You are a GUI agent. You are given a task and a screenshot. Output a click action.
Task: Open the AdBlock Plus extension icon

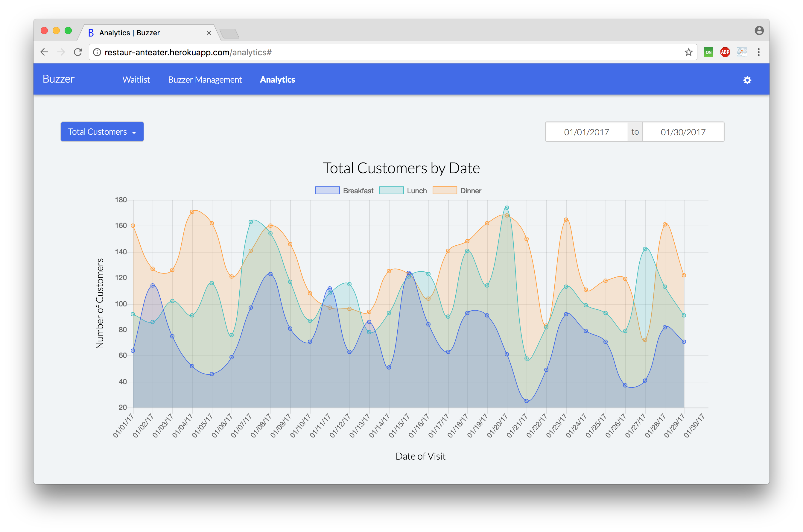(725, 52)
